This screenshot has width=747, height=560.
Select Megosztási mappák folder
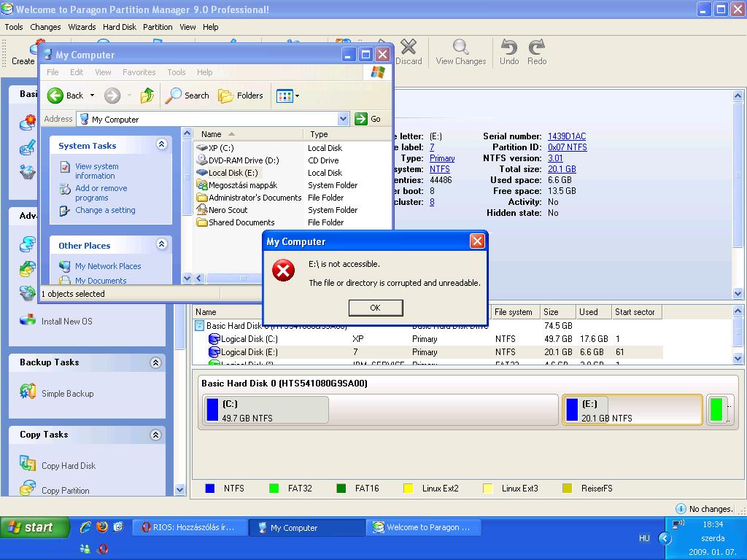(242, 185)
